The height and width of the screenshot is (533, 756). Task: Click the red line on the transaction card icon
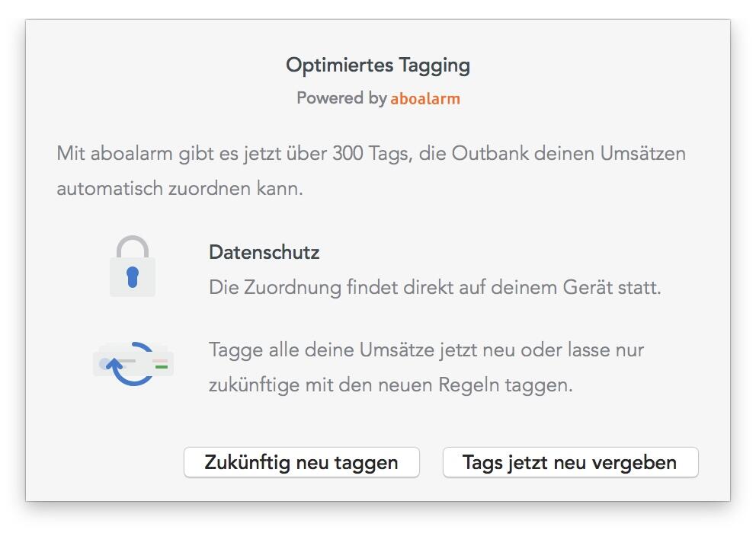coord(160,360)
